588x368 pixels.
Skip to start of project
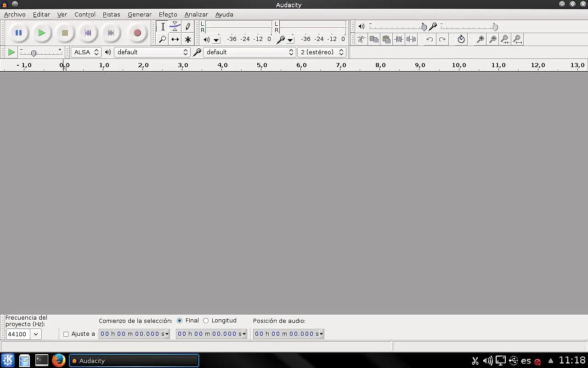[88, 33]
